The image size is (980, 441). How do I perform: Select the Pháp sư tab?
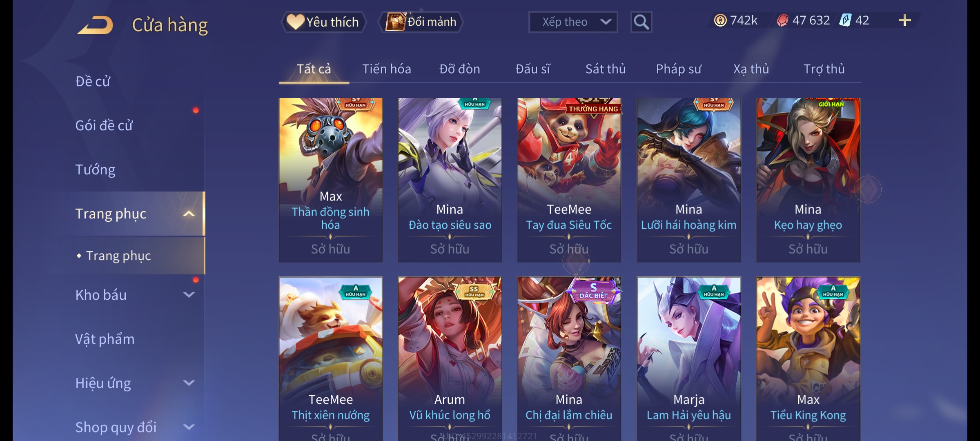[x=679, y=69]
